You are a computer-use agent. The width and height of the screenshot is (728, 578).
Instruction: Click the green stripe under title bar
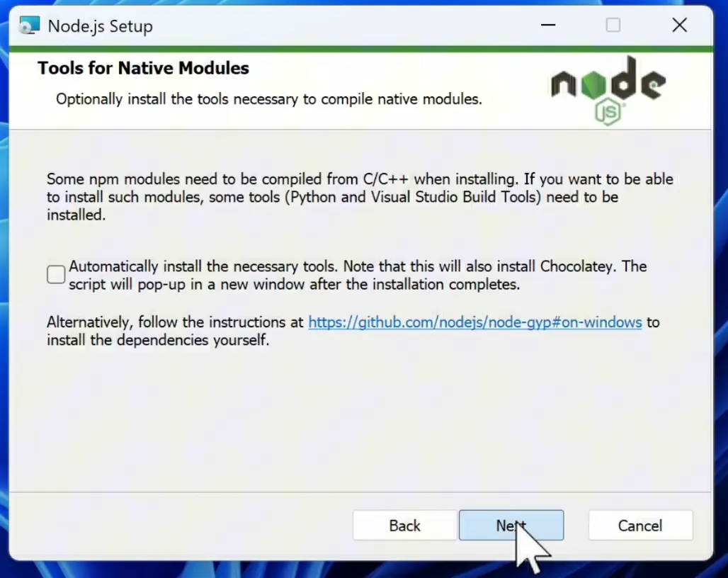click(360, 49)
